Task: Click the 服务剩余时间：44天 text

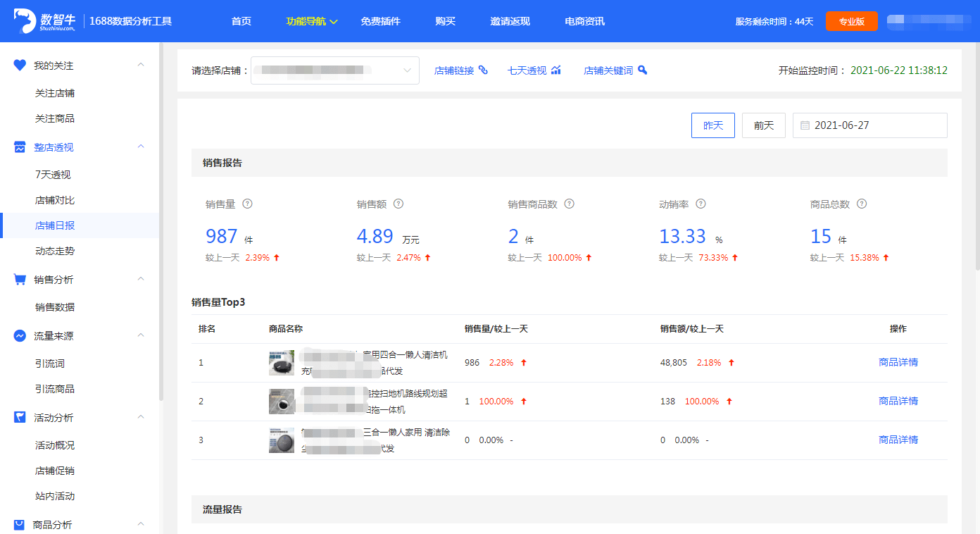Action: (774, 21)
